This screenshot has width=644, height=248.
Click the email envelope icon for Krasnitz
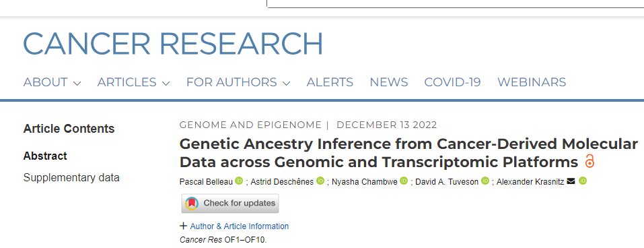coord(571,181)
